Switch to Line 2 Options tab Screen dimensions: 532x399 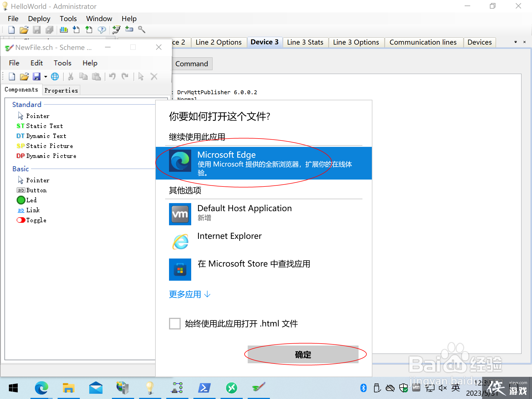coord(218,42)
